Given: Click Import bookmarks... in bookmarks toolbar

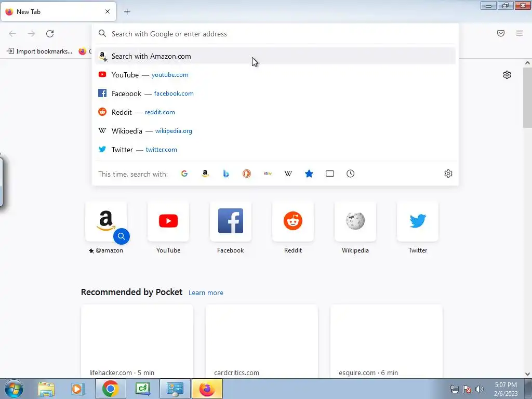Looking at the screenshot, I should point(39,51).
